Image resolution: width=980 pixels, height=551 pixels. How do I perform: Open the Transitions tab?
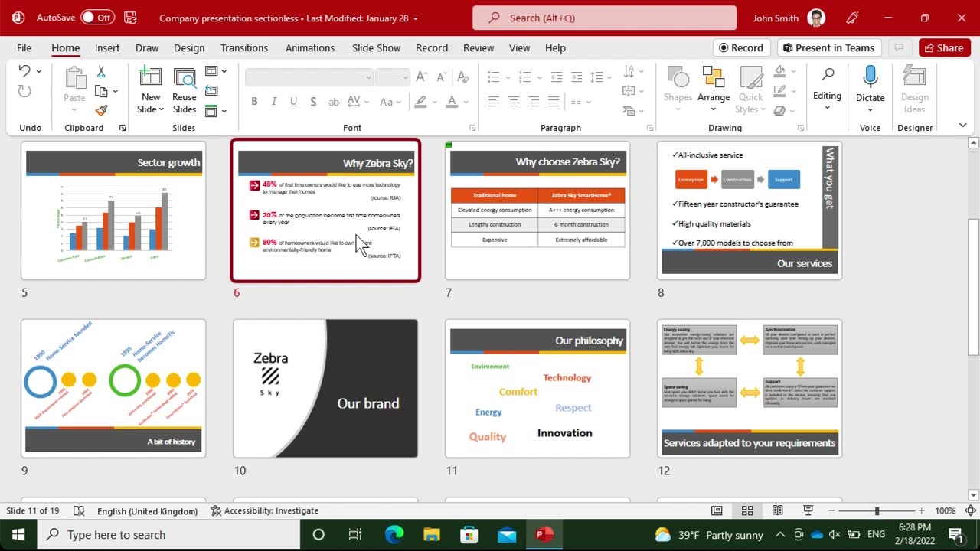click(x=244, y=47)
